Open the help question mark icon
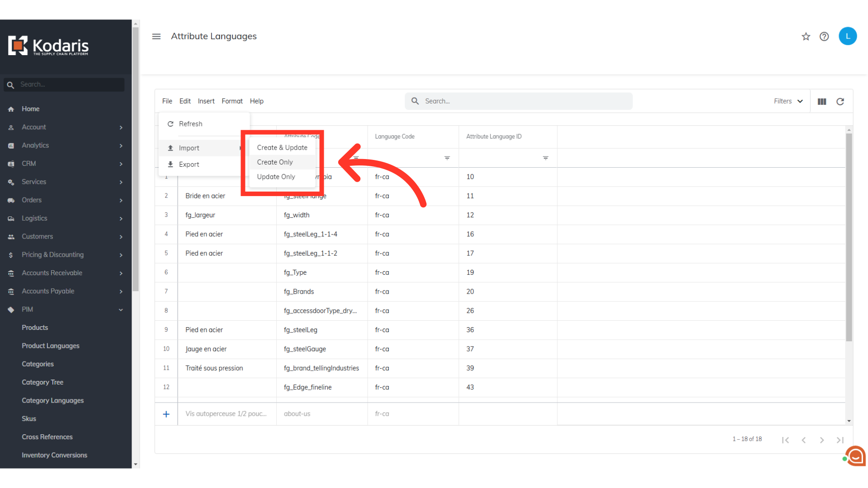 (x=824, y=37)
